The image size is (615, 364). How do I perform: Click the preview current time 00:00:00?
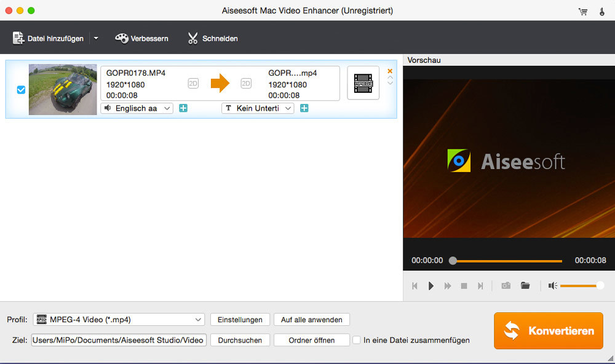point(427,261)
